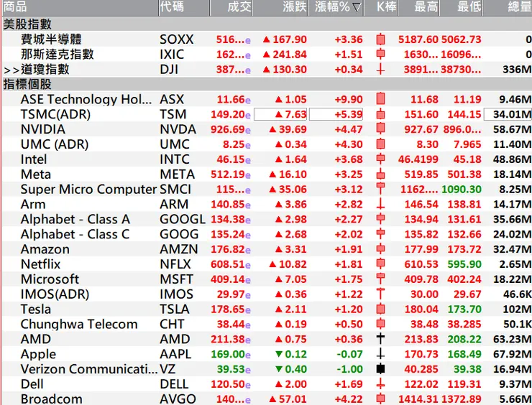Viewport: 532px width, 405px height.
Task: Select the 道瓊指數 row name
Action: (x=45, y=70)
